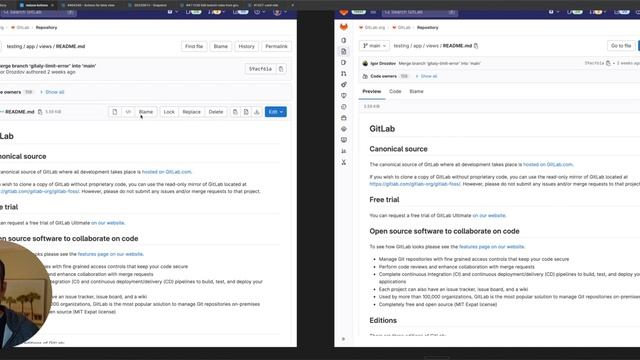This screenshot has width=640, height=360.
Task: Open Packages icon in right sidebar
Action: (344, 118)
